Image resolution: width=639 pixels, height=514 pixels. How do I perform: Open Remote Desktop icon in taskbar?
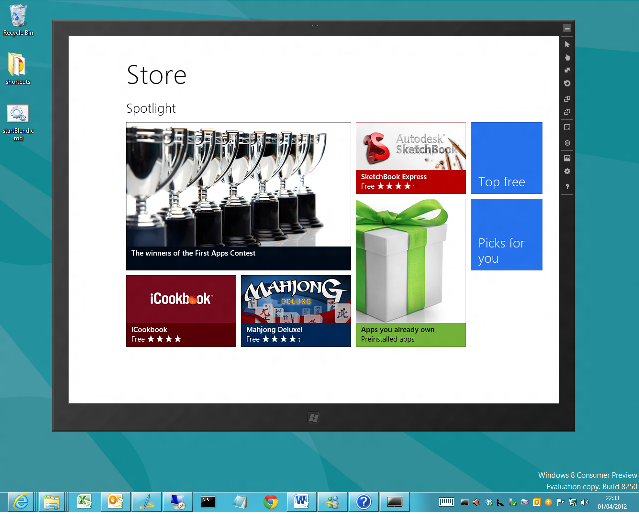coord(178,502)
